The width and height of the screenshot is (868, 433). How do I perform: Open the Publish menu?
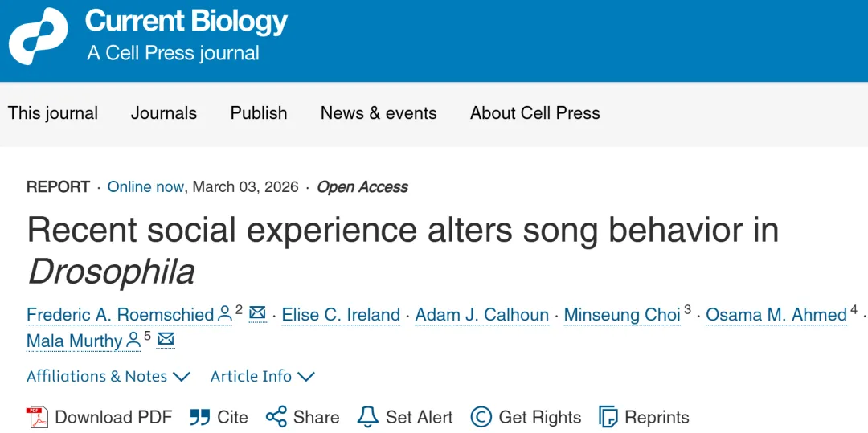point(259,113)
